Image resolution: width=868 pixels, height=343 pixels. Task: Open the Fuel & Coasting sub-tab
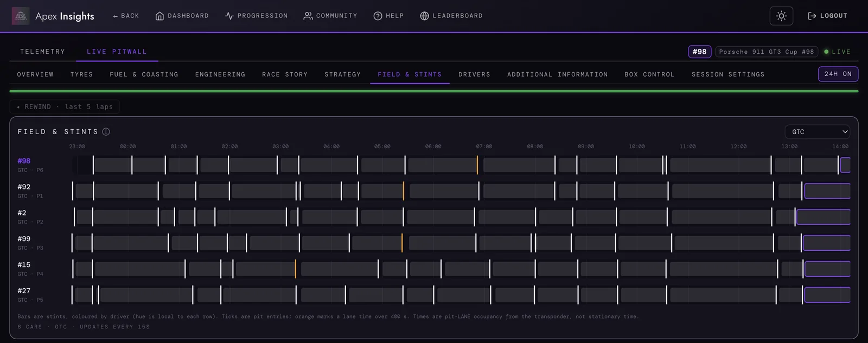click(144, 74)
